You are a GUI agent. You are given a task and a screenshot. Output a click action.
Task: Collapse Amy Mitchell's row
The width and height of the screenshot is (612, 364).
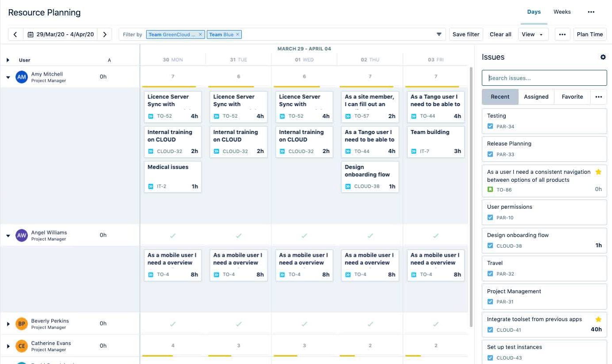(x=8, y=77)
